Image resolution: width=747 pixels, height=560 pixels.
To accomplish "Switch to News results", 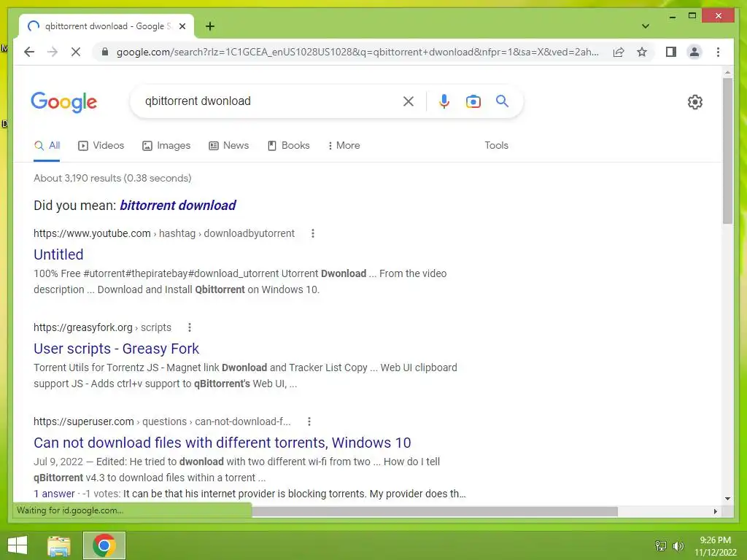I will pos(228,146).
